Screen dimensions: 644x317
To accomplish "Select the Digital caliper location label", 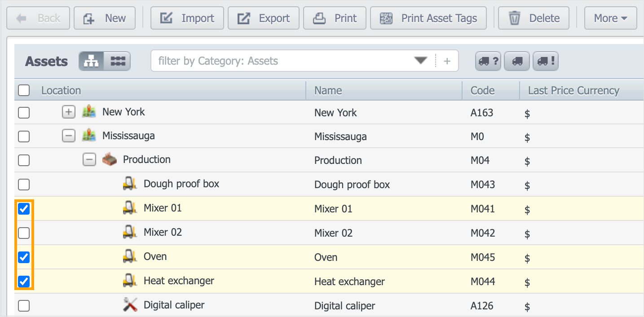I will 174,305.
